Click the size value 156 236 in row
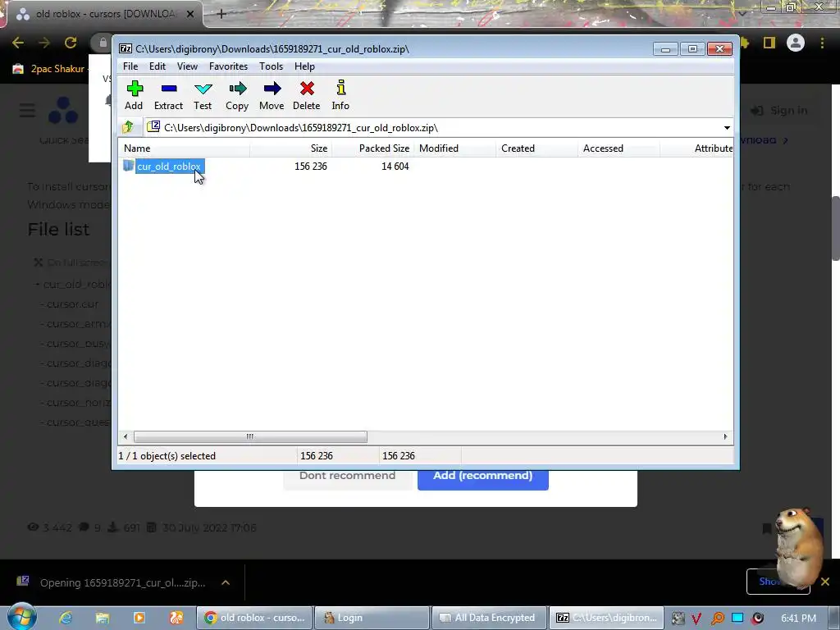840x630 pixels. 311,167
